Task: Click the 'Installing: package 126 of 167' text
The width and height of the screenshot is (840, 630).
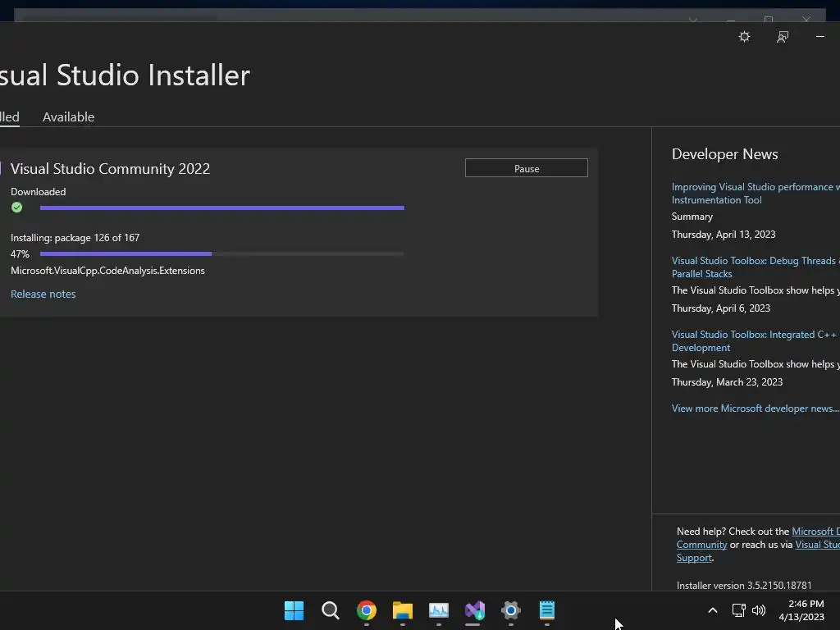Action: (x=75, y=238)
